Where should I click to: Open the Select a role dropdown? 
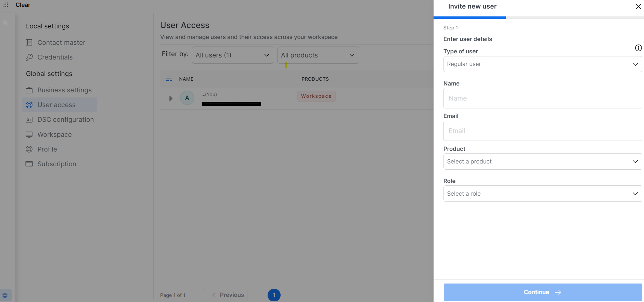[542, 194]
